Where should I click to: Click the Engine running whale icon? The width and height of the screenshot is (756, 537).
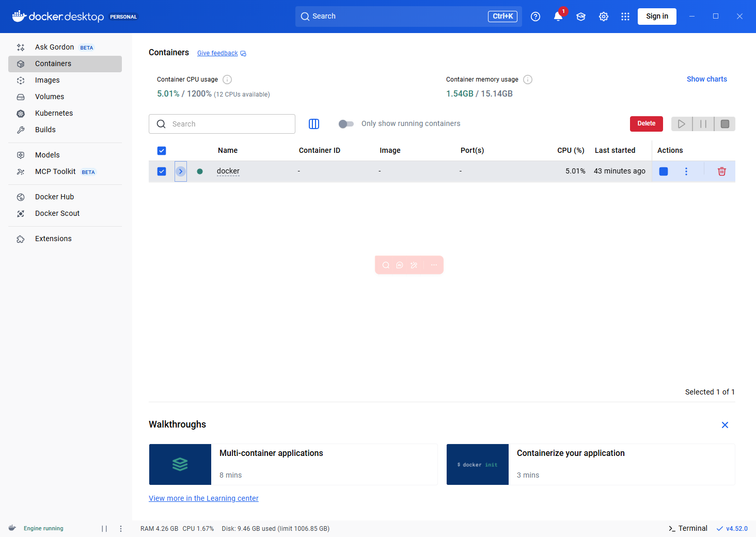12,528
